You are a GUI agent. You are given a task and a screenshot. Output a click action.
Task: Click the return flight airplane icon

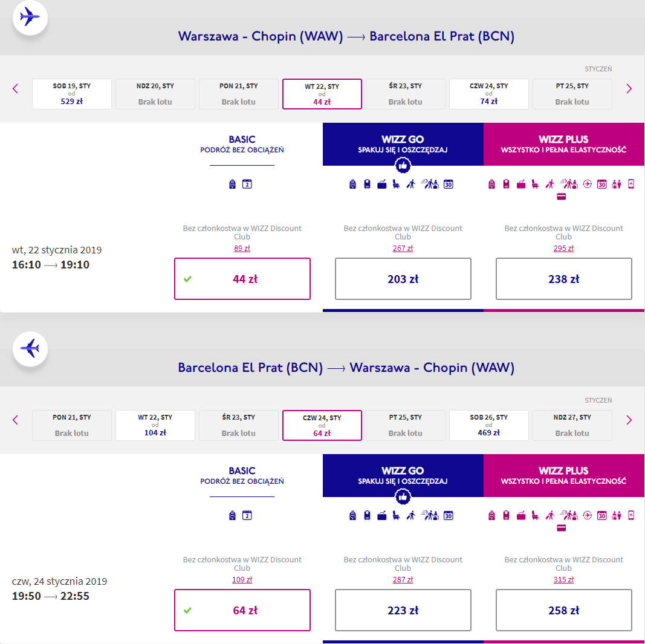[x=30, y=348]
